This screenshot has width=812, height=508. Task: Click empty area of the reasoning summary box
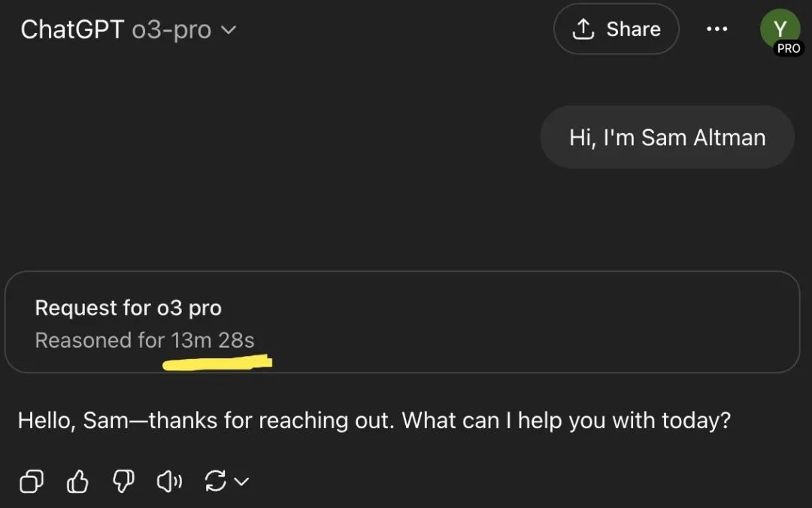coord(518,322)
